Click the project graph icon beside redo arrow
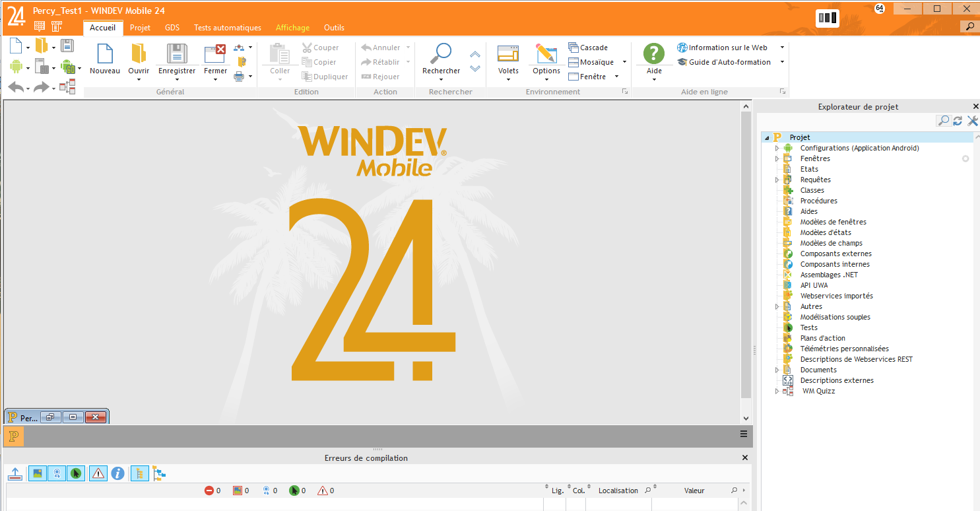Image resolution: width=980 pixels, height=511 pixels. click(67, 86)
